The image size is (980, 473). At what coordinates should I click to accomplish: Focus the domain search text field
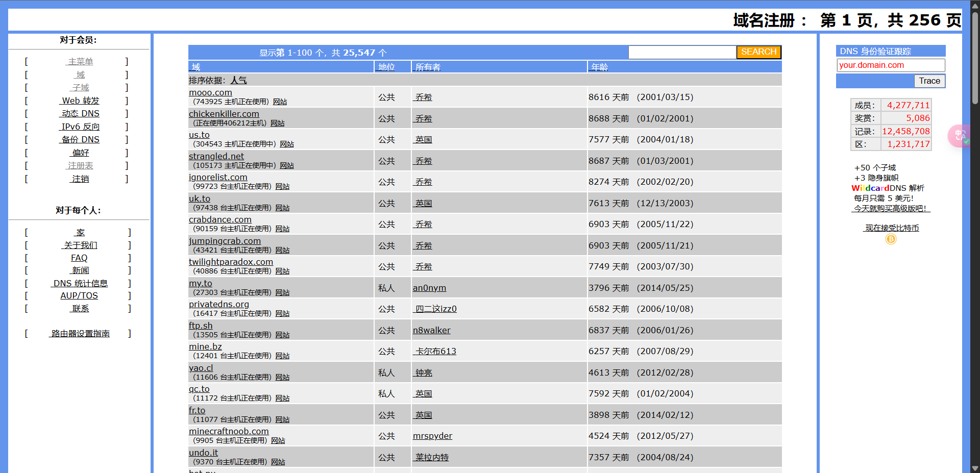[x=681, y=52]
